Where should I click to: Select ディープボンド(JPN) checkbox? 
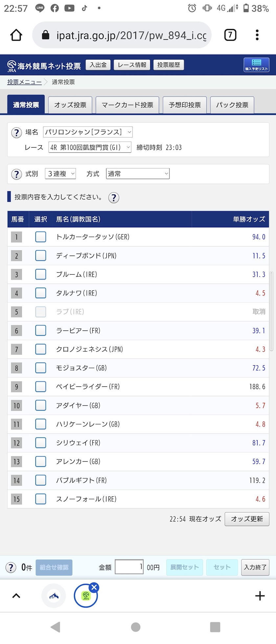[41, 256]
